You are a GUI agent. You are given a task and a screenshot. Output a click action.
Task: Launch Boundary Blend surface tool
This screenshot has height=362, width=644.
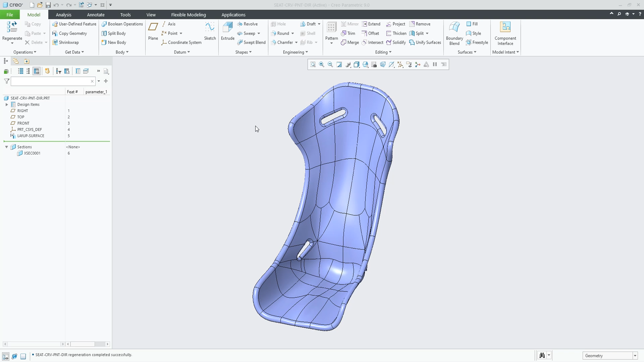454,33
